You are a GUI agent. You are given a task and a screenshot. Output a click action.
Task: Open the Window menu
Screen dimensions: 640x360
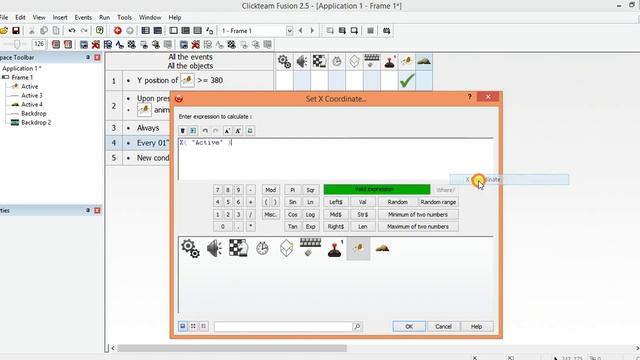[150, 18]
